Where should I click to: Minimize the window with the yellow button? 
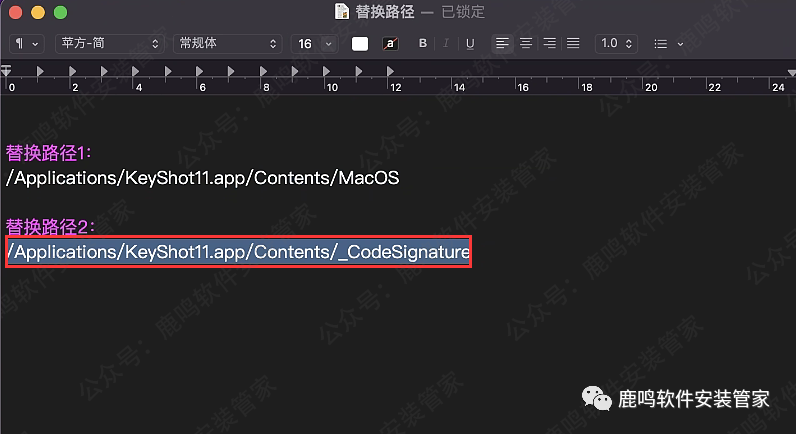pos(38,12)
